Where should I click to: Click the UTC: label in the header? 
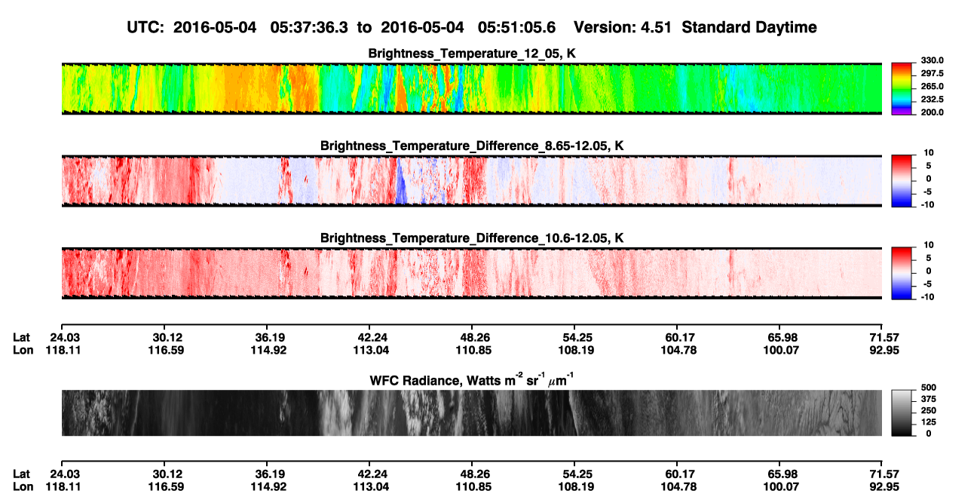click(145, 27)
